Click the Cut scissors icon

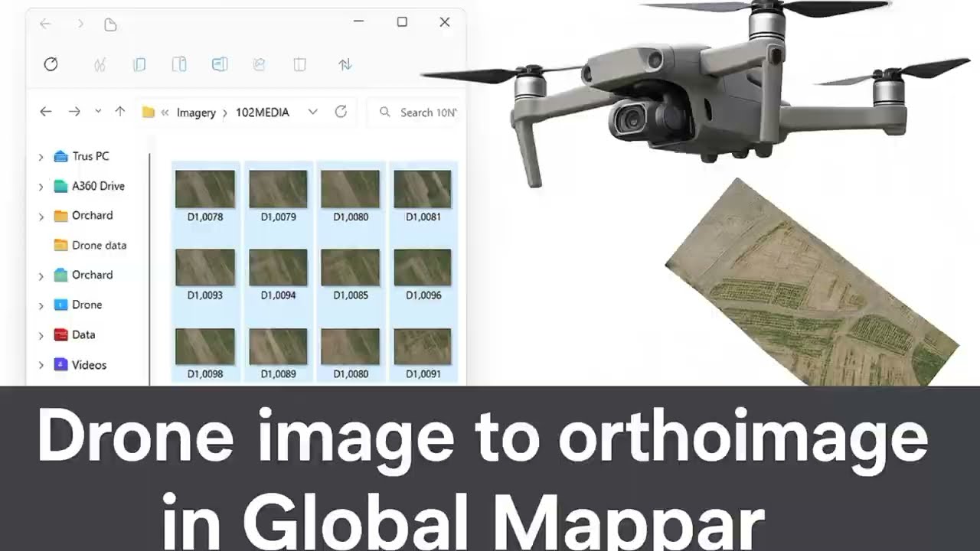100,64
